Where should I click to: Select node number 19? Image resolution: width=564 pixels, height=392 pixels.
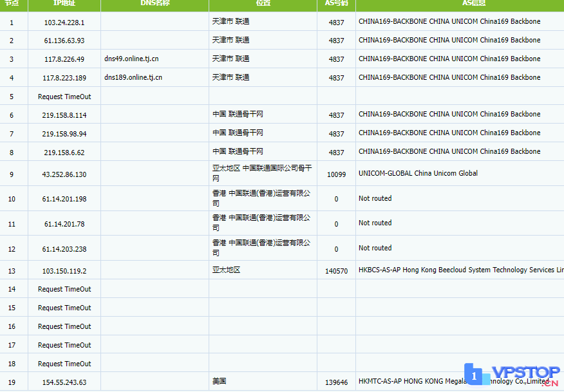12,382
